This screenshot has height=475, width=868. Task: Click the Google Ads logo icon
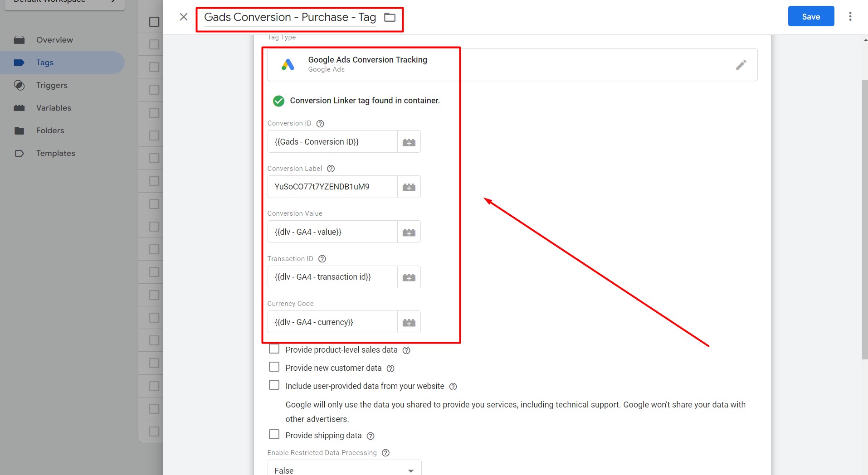click(288, 65)
